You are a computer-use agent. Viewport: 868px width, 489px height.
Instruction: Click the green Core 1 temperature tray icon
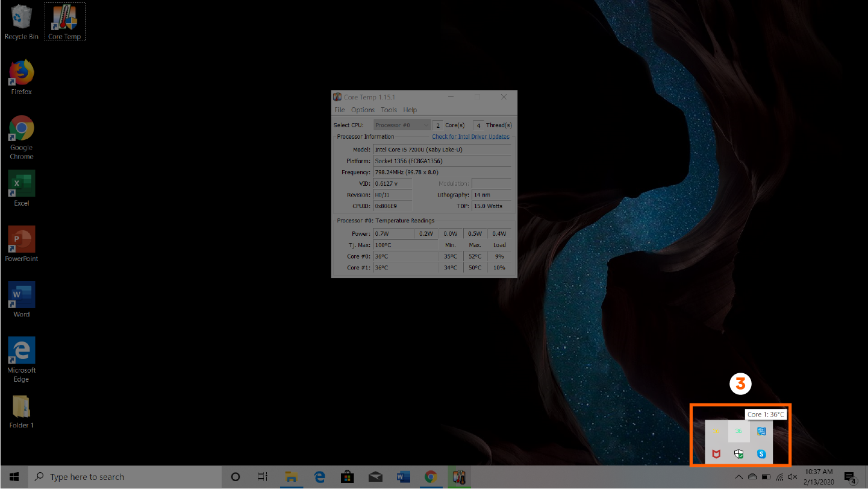tap(738, 431)
